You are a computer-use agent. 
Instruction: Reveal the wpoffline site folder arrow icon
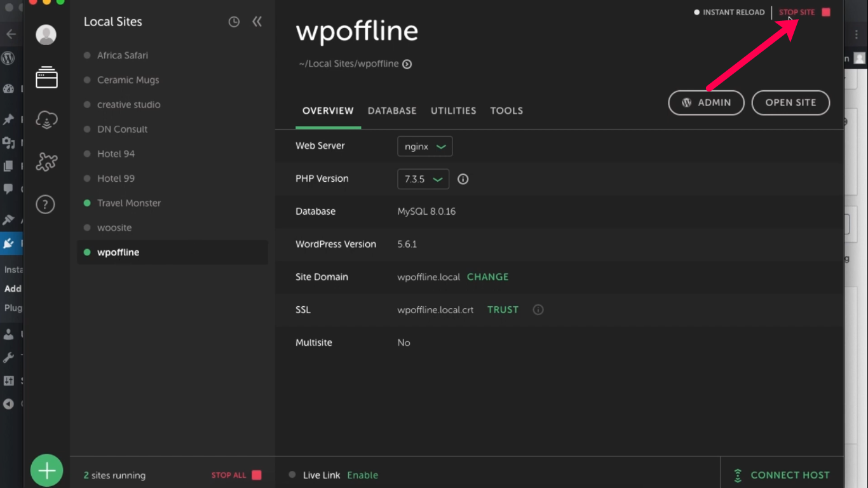tap(407, 64)
